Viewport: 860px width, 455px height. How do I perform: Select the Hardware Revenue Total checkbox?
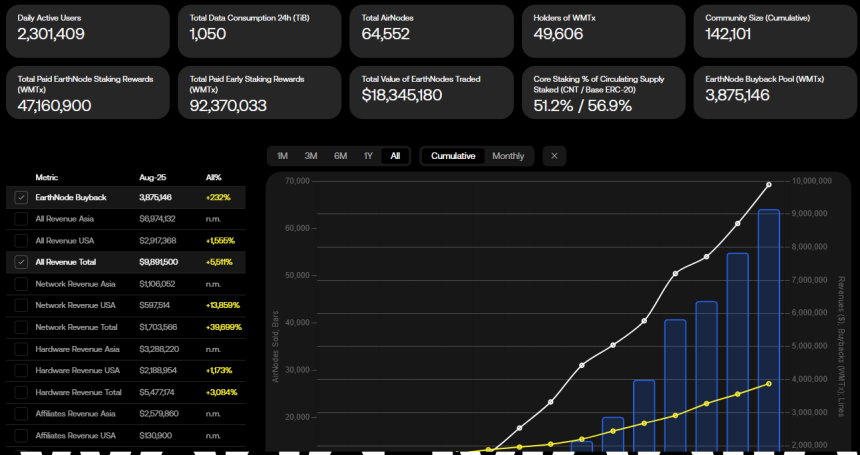[21, 392]
